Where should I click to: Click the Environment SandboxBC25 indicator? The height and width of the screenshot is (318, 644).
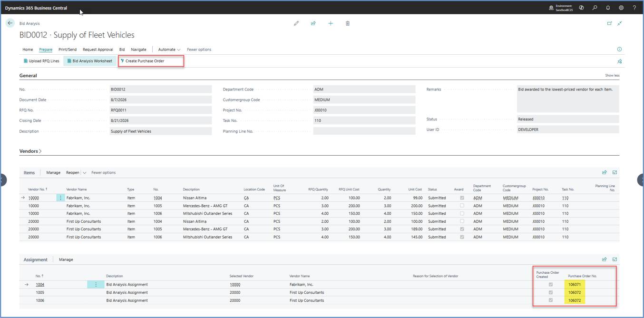tap(561, 8)
